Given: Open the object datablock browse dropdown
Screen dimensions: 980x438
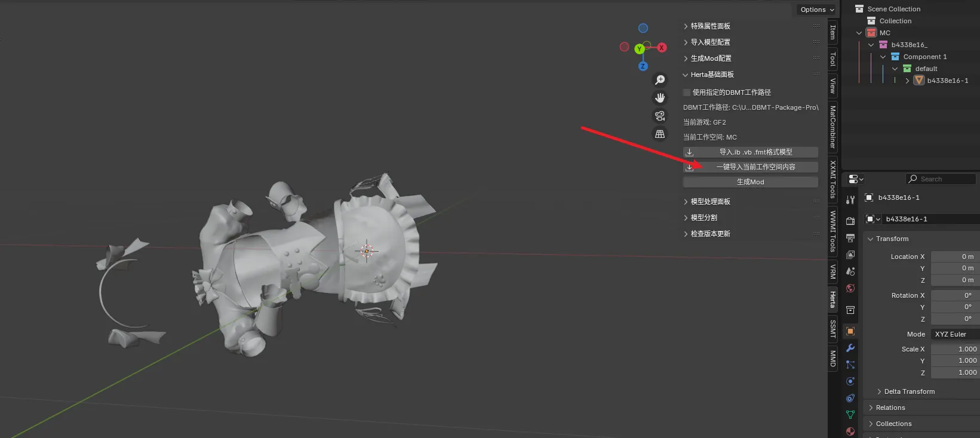Looking at the screenshot, I should (x=873, y=219).
